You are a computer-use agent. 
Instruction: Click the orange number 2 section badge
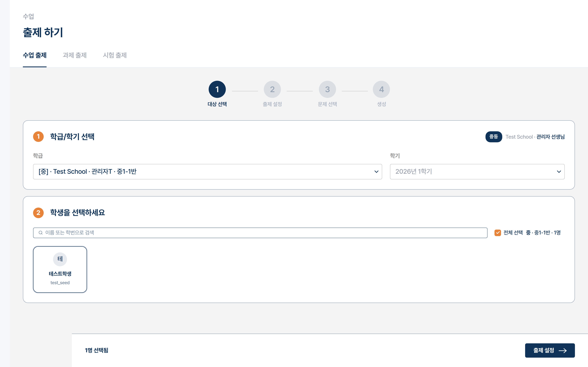pyautogui.click(x=38, y=213)
